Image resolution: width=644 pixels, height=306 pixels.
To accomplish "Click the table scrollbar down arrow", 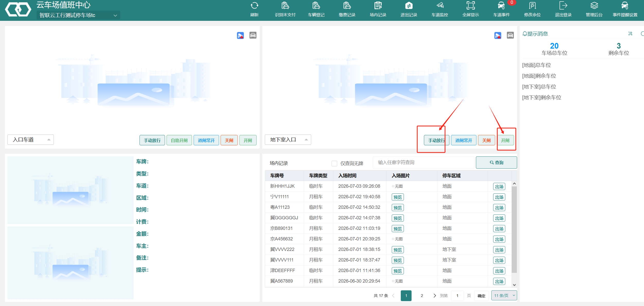I will [514, 285].
